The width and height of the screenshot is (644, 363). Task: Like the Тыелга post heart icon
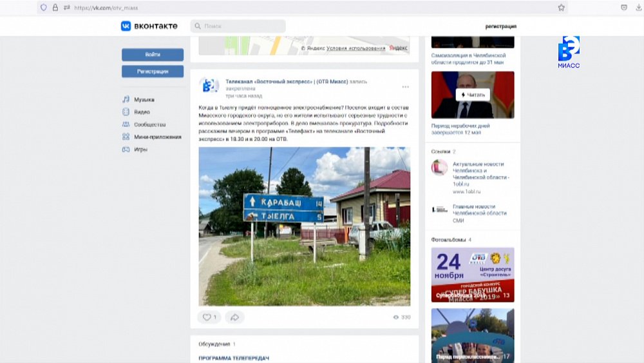[207, 317]
